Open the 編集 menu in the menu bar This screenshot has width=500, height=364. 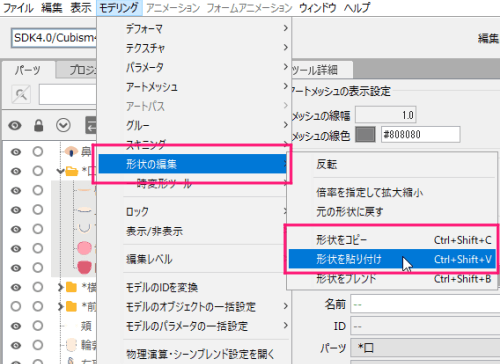point(52,8)
